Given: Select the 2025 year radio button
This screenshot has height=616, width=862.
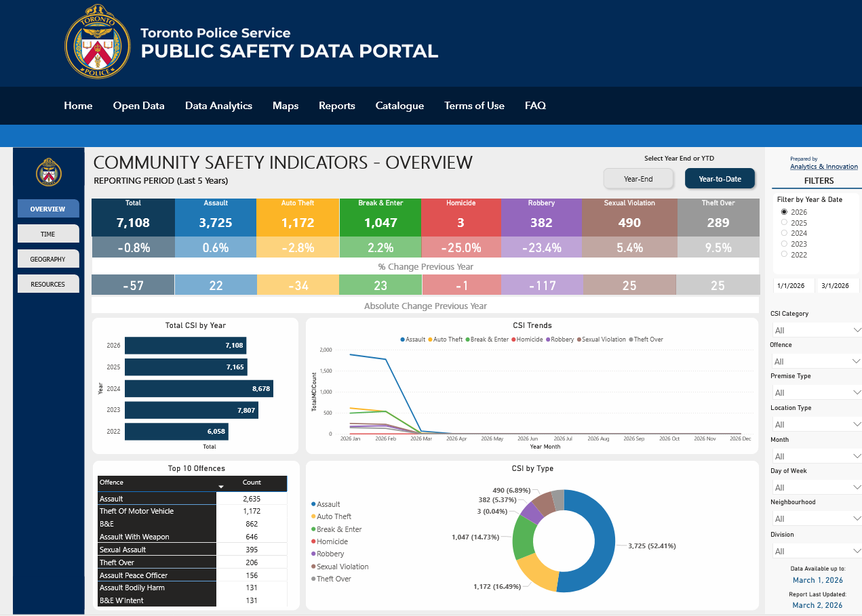Looking at the screenshot, I should point(785,222).
